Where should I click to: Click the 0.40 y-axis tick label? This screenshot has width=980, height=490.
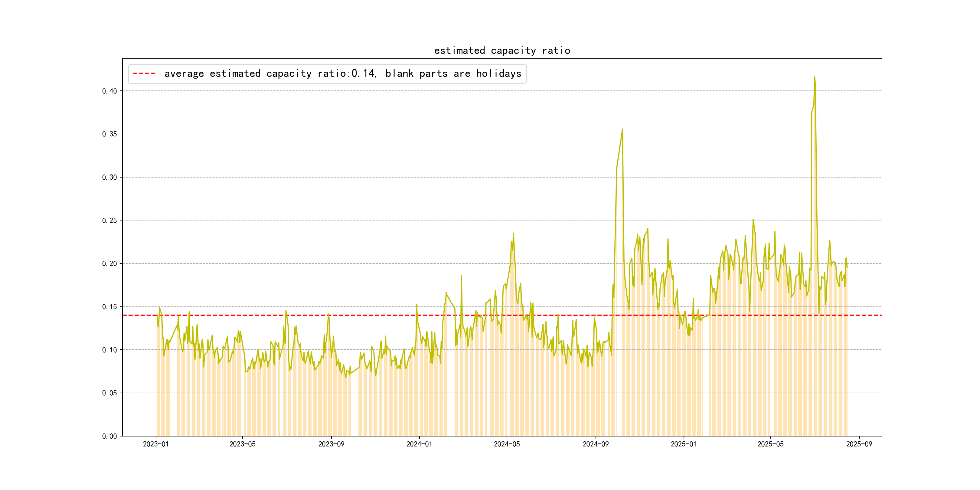click(109, 91)
